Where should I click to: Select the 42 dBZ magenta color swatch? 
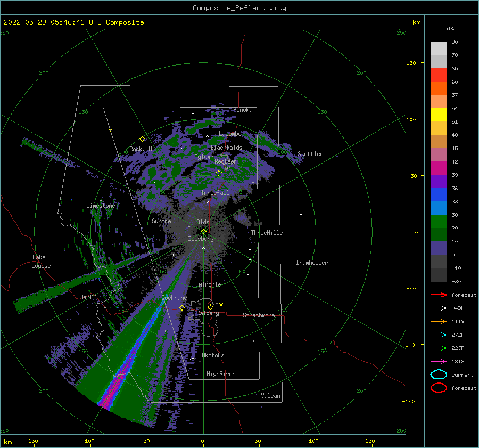(x=439, y=168)
